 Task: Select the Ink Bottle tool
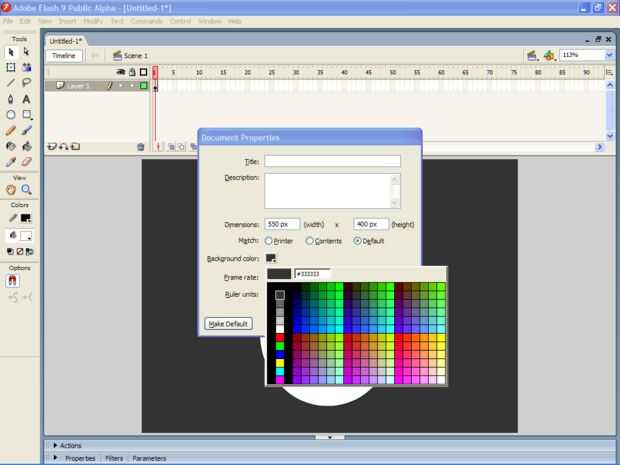click(11, 146)
